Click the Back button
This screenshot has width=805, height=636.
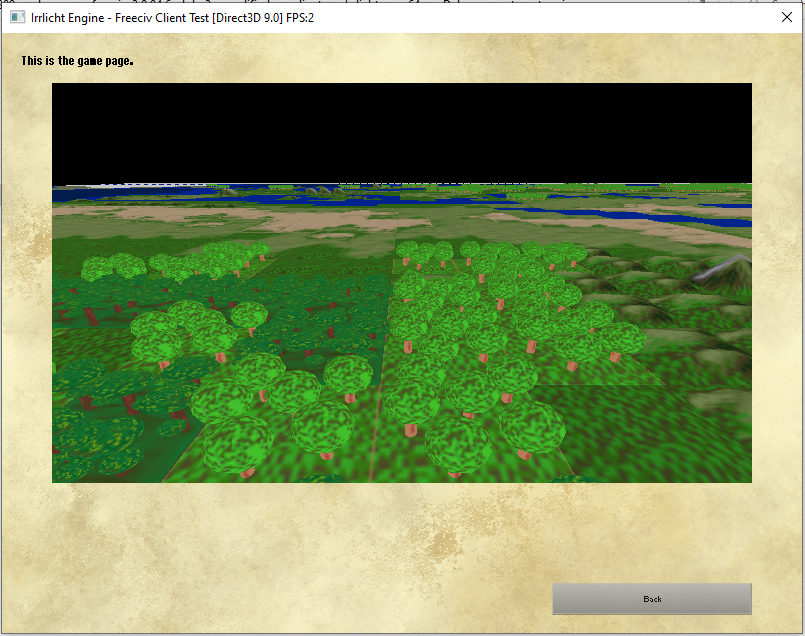click(x=651, y=599)
